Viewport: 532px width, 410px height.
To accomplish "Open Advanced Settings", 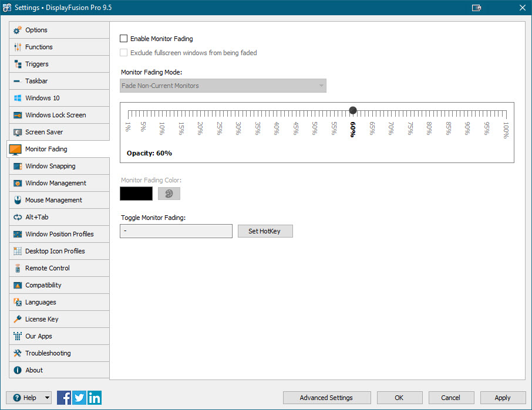I will tap(326, 398).
